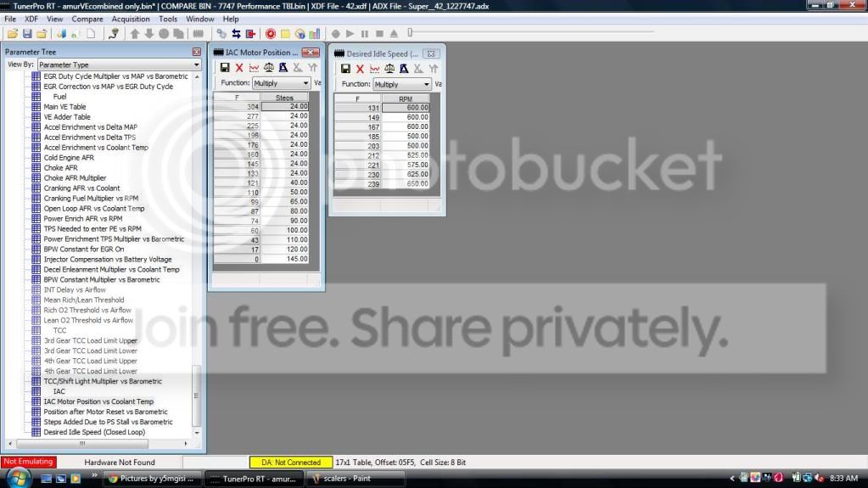Click red X in IAC Motor Position toolbar
Viewport: 868px width, 488px height.
pos(239,68)
